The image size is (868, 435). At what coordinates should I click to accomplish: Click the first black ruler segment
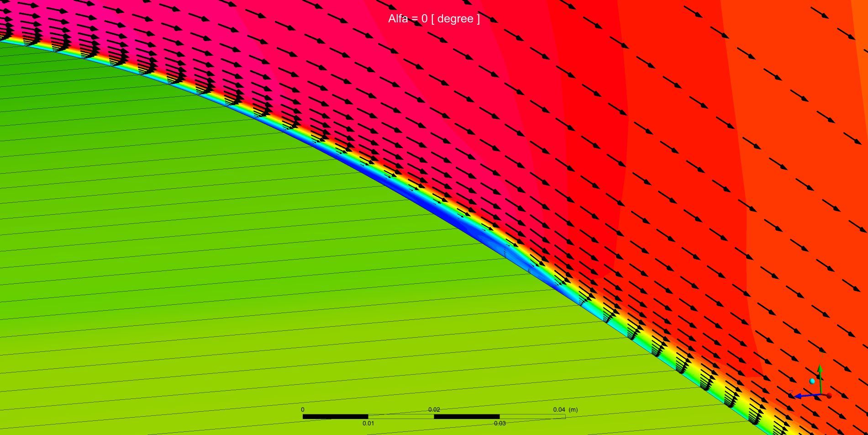335,417
